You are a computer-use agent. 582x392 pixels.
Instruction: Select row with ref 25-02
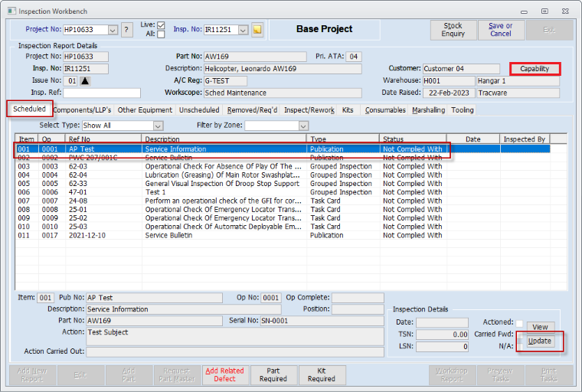pos(283,218)
